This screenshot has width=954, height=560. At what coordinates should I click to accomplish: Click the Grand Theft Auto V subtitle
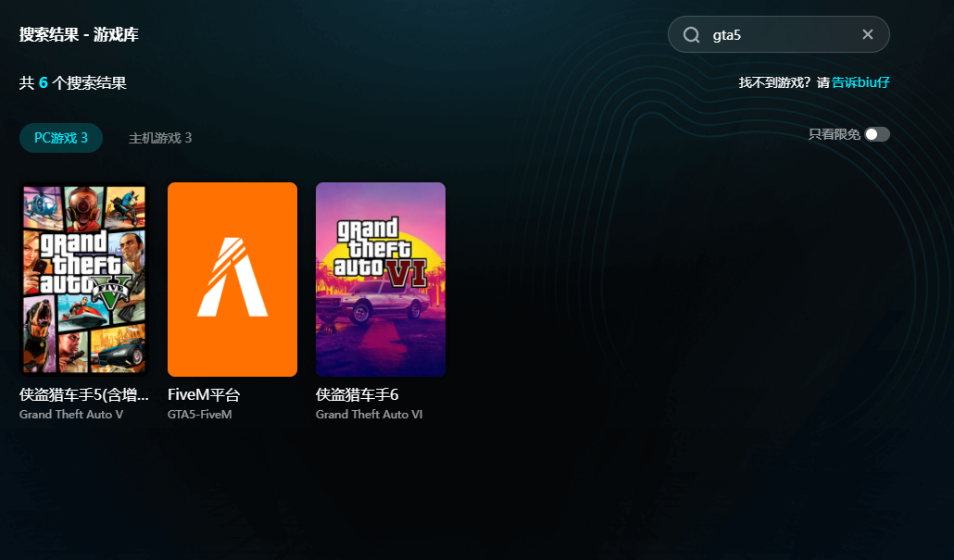(x=71, y=415)
